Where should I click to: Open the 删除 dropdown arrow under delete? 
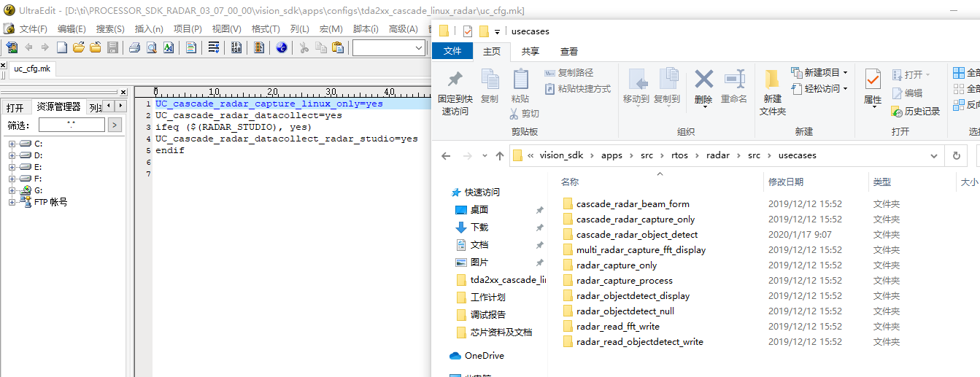coord(703,107)
